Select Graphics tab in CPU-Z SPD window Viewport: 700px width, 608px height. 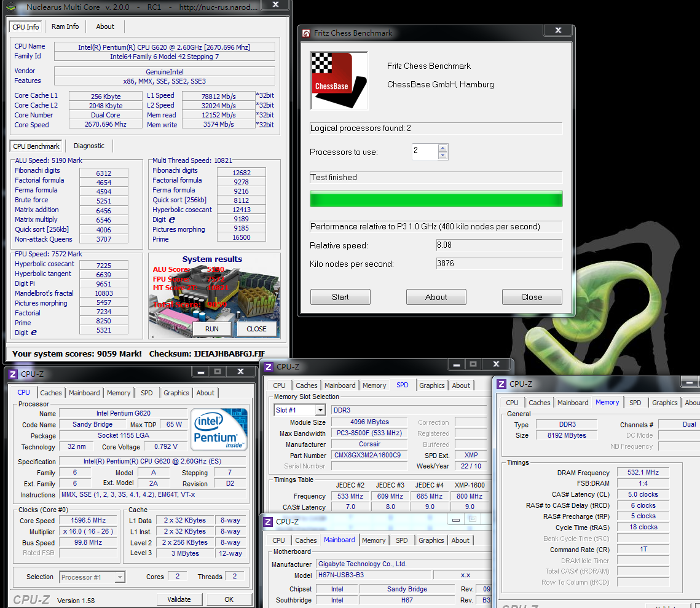(431, 385)
